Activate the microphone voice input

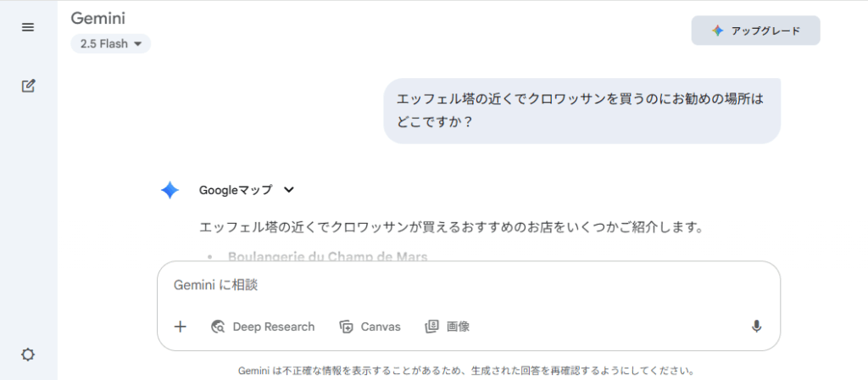(756, 327)
